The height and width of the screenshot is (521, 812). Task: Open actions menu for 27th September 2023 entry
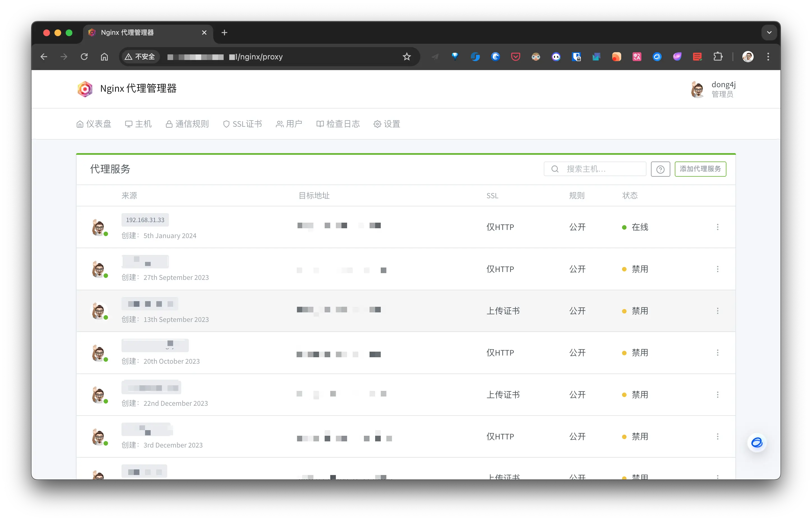point(717,269)
